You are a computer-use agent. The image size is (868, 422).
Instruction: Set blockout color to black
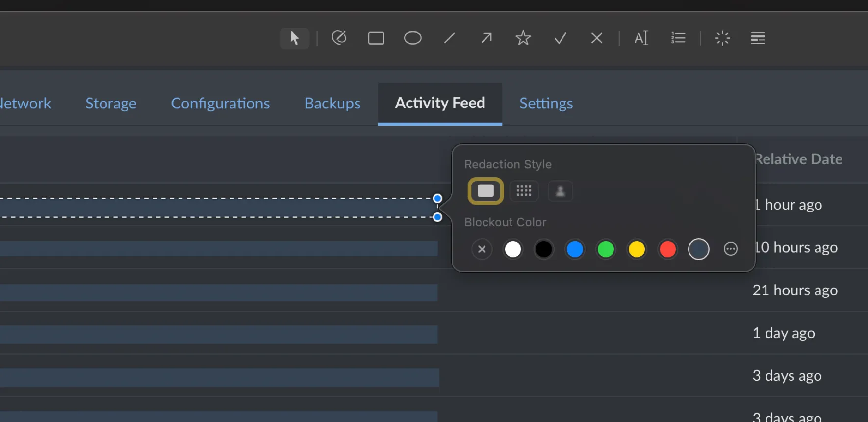(544, 249)
